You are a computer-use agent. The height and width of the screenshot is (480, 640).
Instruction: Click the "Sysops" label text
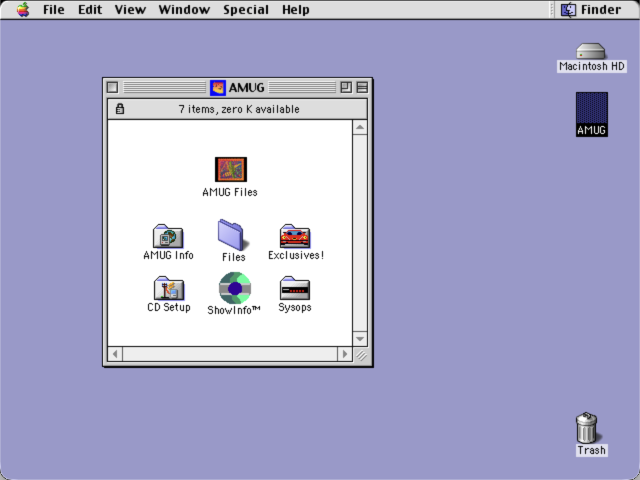[295, 307]
